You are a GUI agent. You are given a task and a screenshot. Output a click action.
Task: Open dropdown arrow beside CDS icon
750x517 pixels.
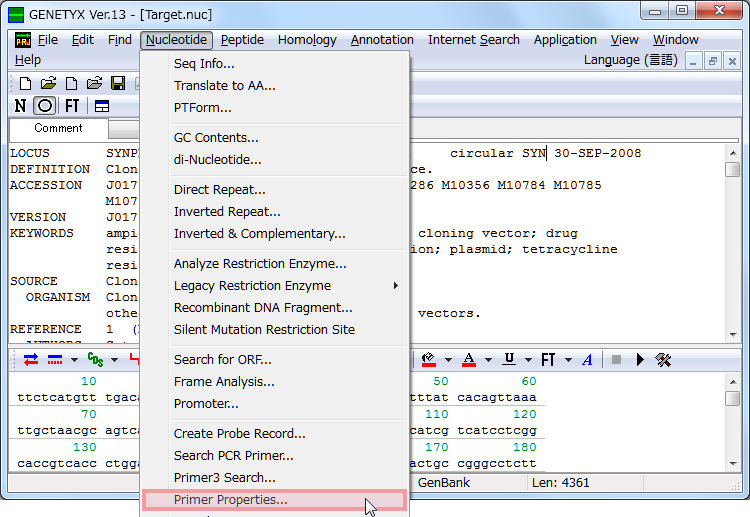pyautogui.click(x=114, y=360)
